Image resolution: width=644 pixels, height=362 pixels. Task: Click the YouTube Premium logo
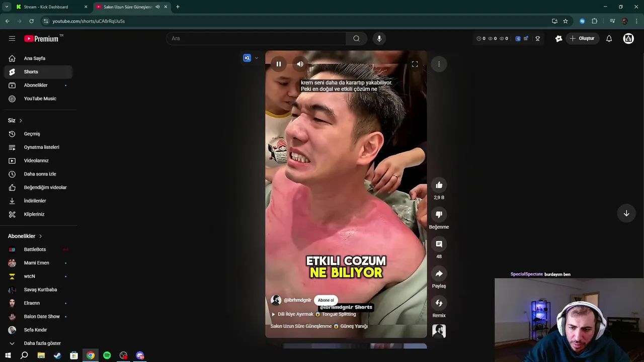click(41, 39)
